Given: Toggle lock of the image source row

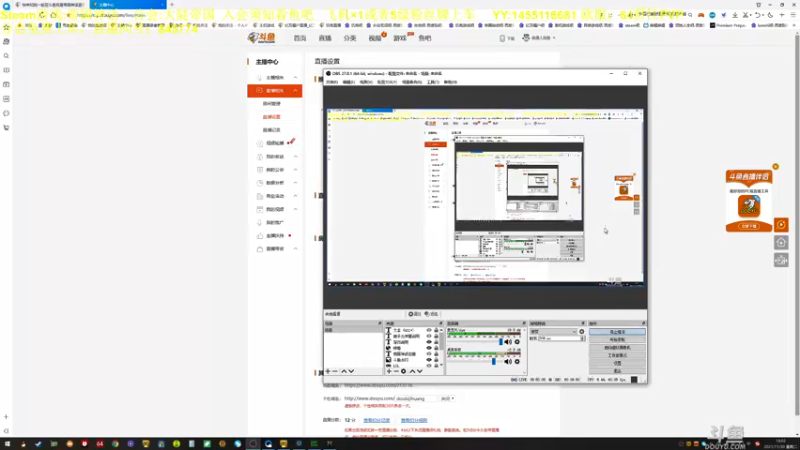Looking at the screenshot, I should (x=436, y=360).
